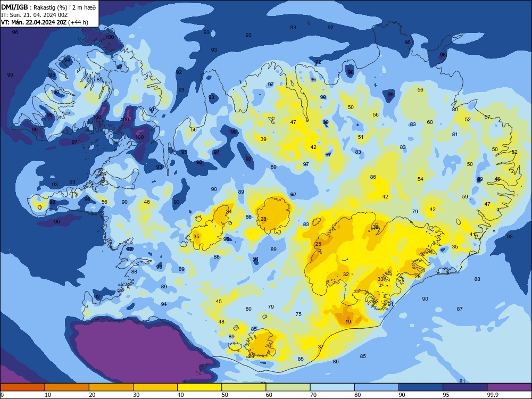Click the humidity value '87' over the southeast sea
The height and width of the screenshot is (399, 532).
pyautogui.click(x=460, y=309)
